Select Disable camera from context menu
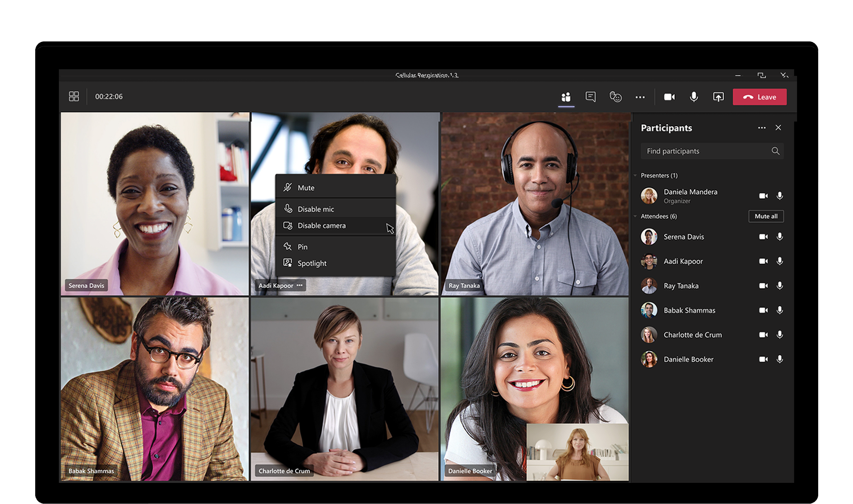The width and height of the screenshot is (853, 504). click(321, 225)
